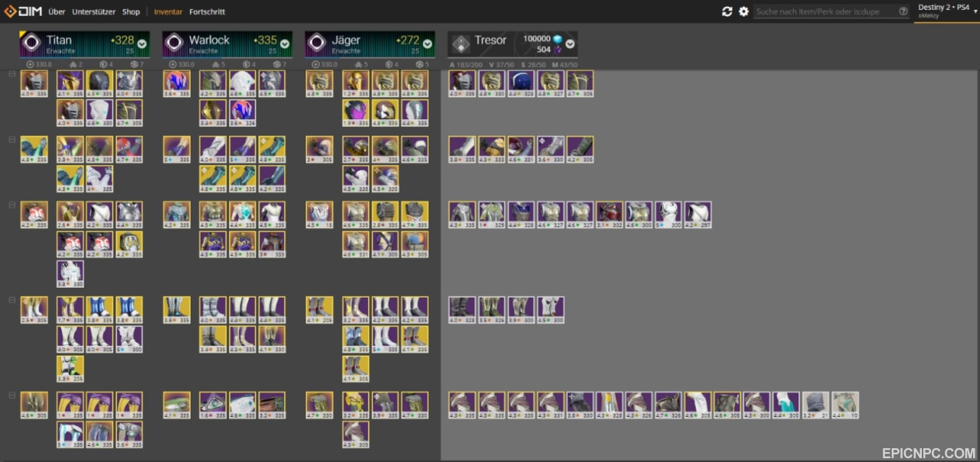Select the first helmet in the Tresor vault
The width and height of the screenshot is (980, 462).
462,84
